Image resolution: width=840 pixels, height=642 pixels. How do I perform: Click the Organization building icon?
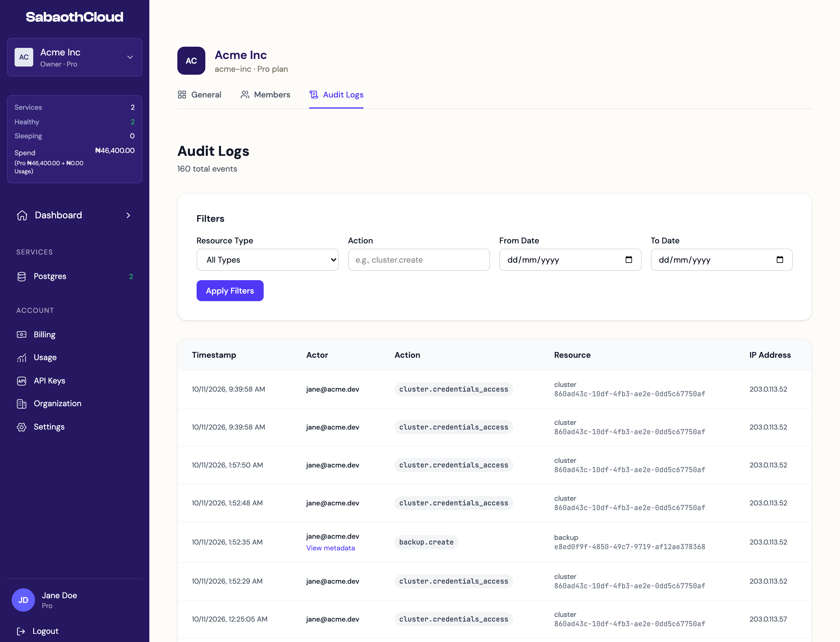point(22,404)
